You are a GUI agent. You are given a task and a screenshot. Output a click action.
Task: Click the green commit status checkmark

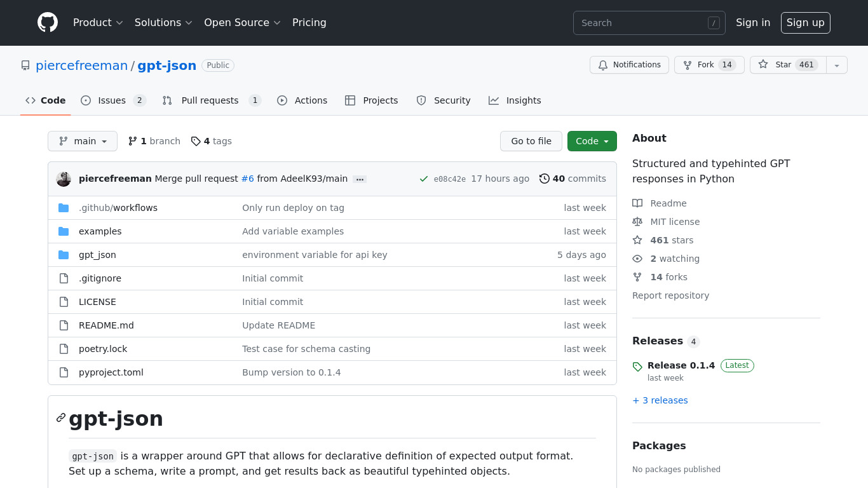424,179
